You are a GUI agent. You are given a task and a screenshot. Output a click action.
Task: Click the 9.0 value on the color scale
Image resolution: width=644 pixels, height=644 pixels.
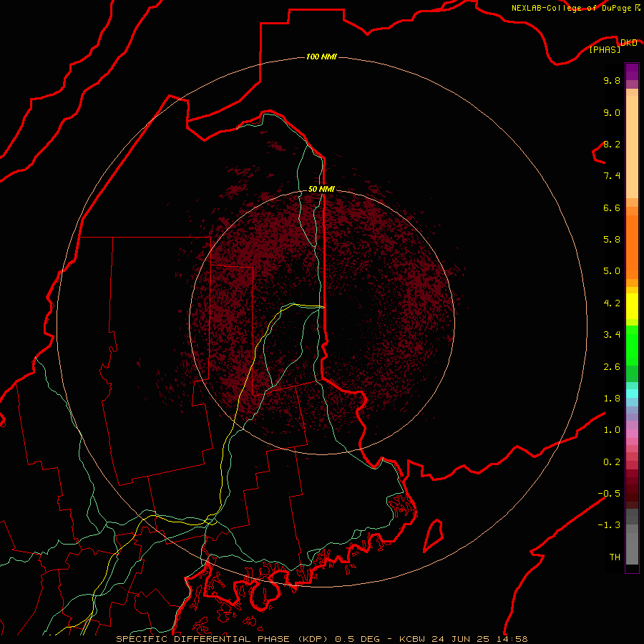612,112
